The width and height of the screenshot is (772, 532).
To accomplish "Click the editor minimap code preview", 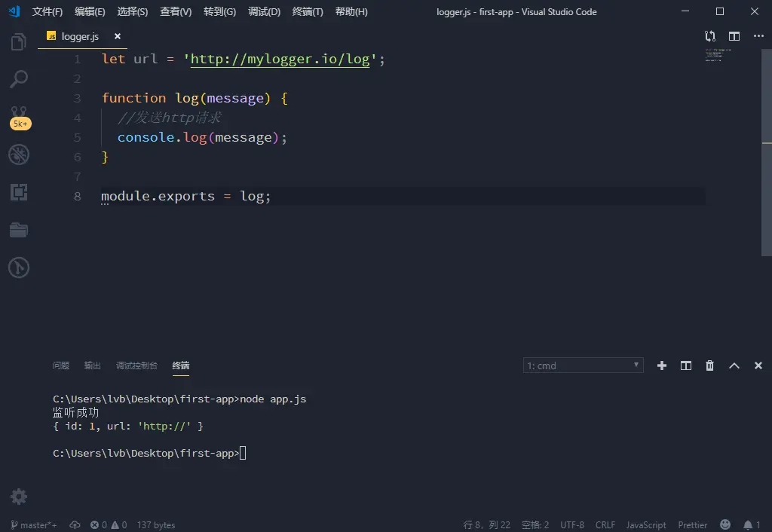I will tap(718, 54).
